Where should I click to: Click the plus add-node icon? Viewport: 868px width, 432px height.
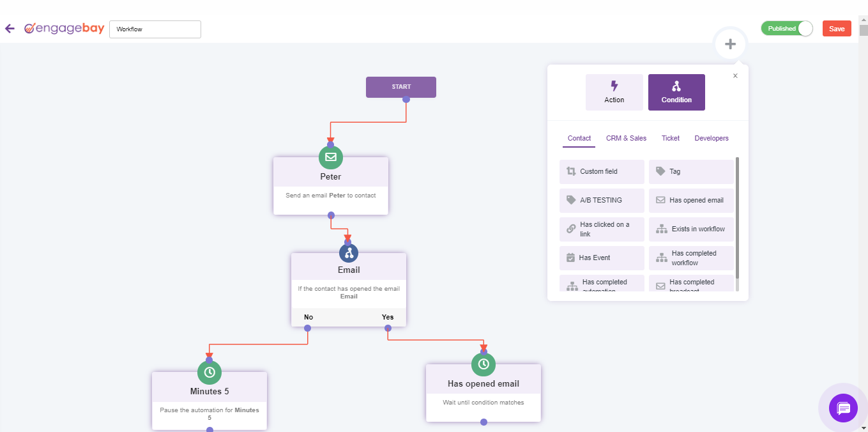(730, 45)
